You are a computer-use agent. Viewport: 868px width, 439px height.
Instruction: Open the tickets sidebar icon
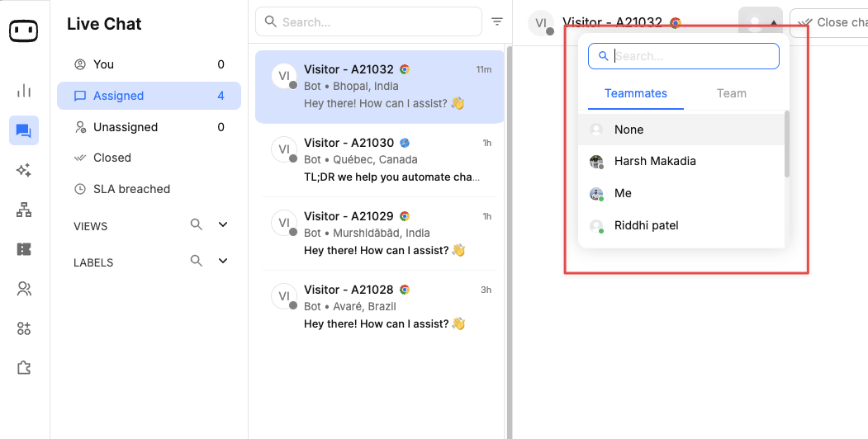click(24, 249)
